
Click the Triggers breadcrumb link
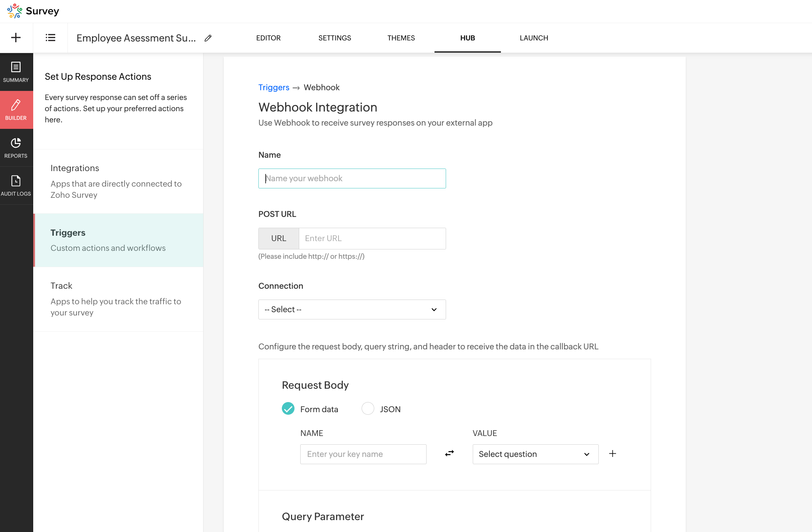[x=274, y=87]
